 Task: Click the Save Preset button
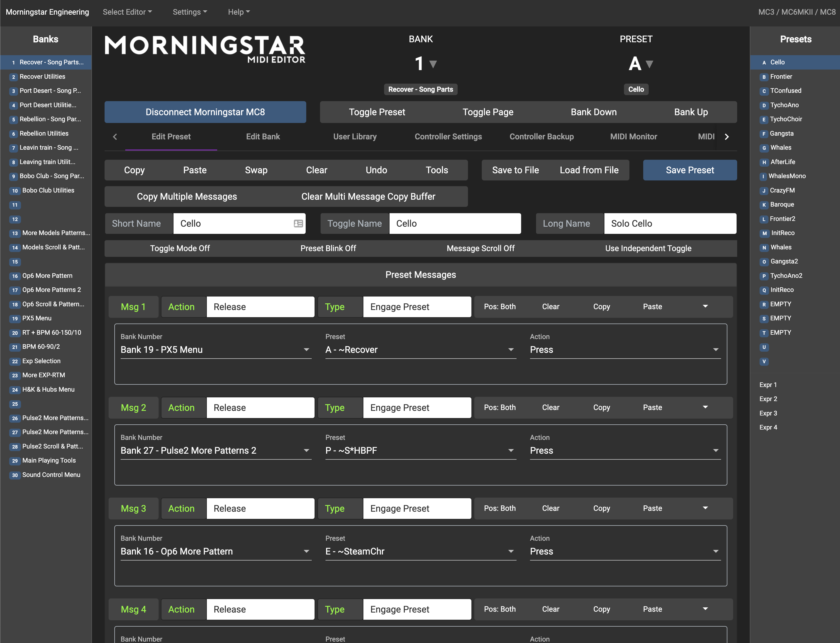point(689,170)
